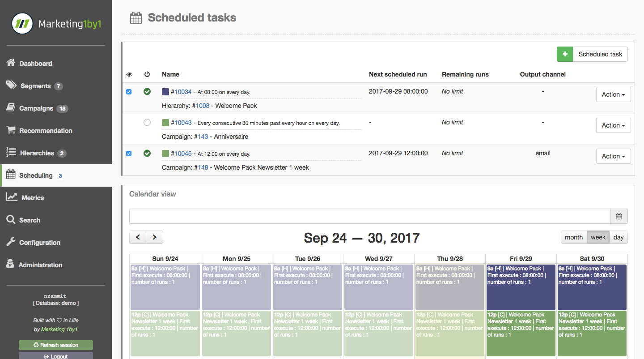
Task: Enable the inactive task #10043 status circle
Action: [x=147, y=123]
